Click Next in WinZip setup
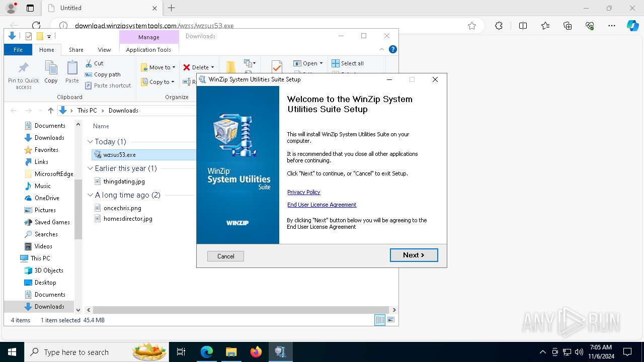 tap(414, 255)
